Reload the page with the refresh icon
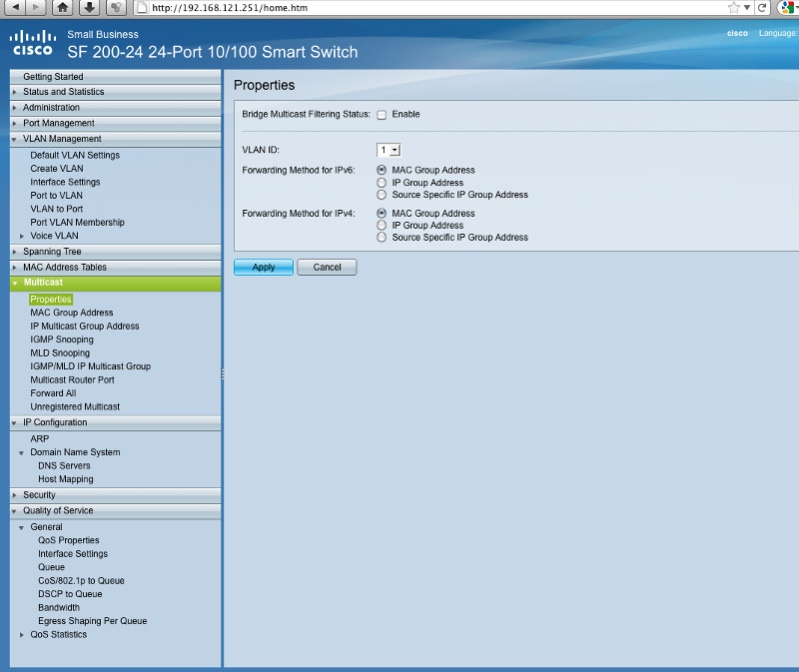The width and height of the screenshot is (799, 672). [x=762, y=8]
